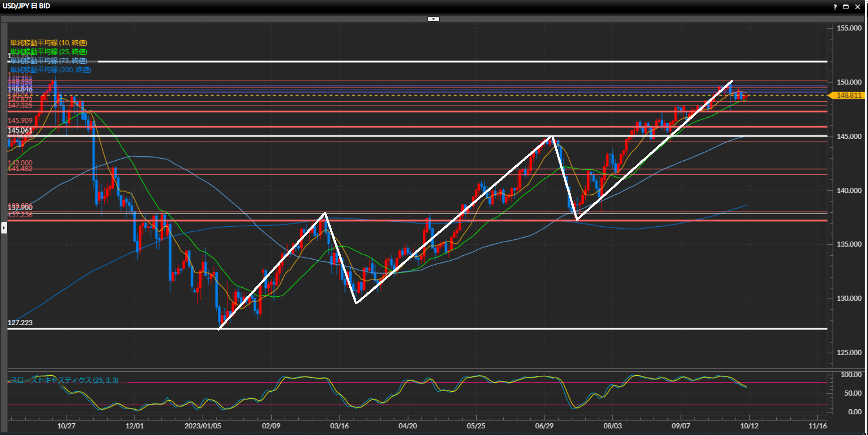Click the 10/12 date on time axis

point(749,426)
